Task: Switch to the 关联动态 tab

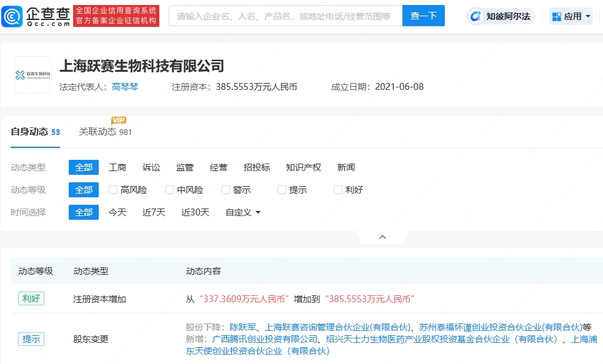Action: coord(98,132)
